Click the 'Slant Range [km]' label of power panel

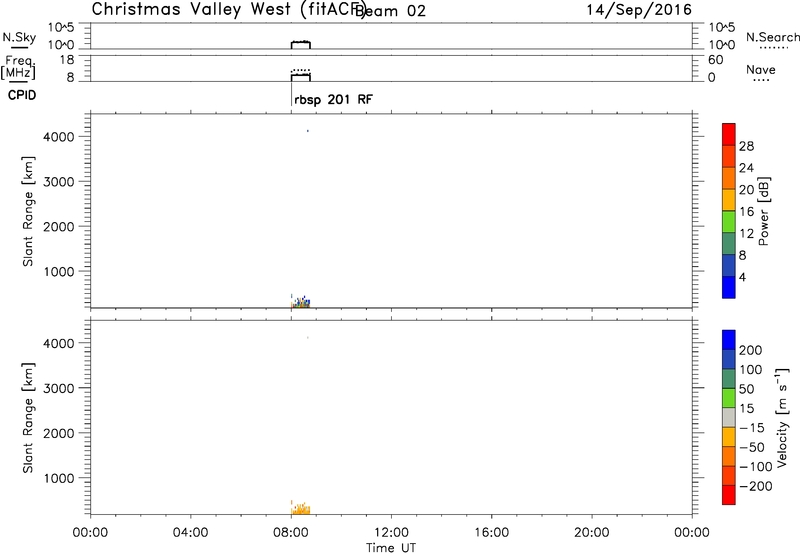(28, 211)
